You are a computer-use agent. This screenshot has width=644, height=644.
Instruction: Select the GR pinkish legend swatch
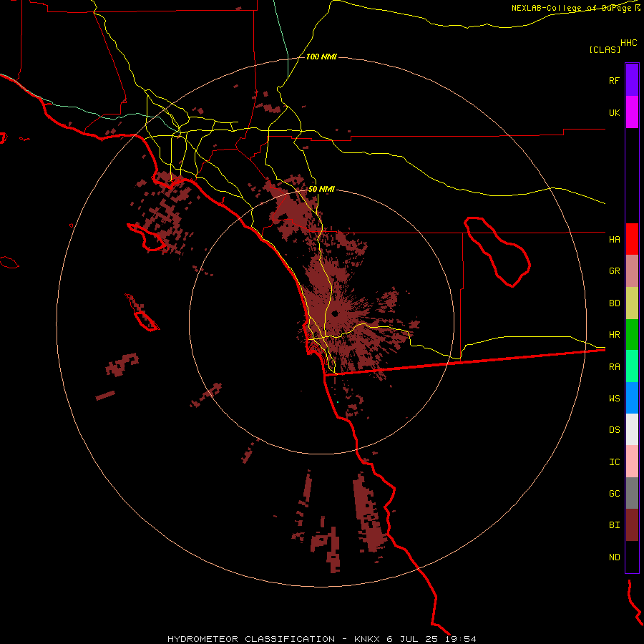coord(632,271)
